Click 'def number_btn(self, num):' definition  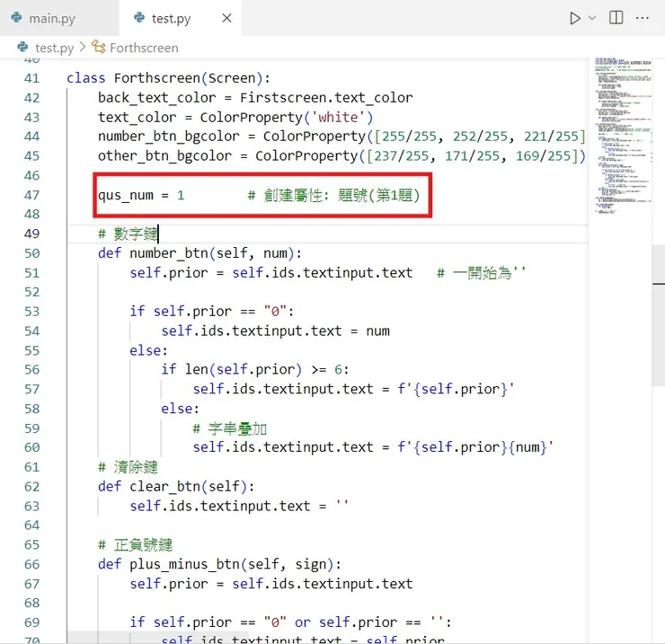coord(199,253)
